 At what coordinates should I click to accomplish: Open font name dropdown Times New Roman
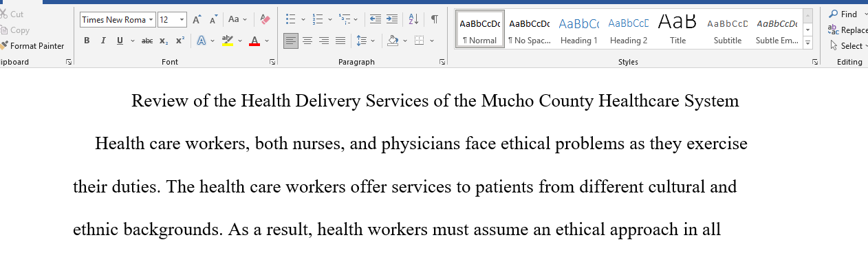click(151, 20)
